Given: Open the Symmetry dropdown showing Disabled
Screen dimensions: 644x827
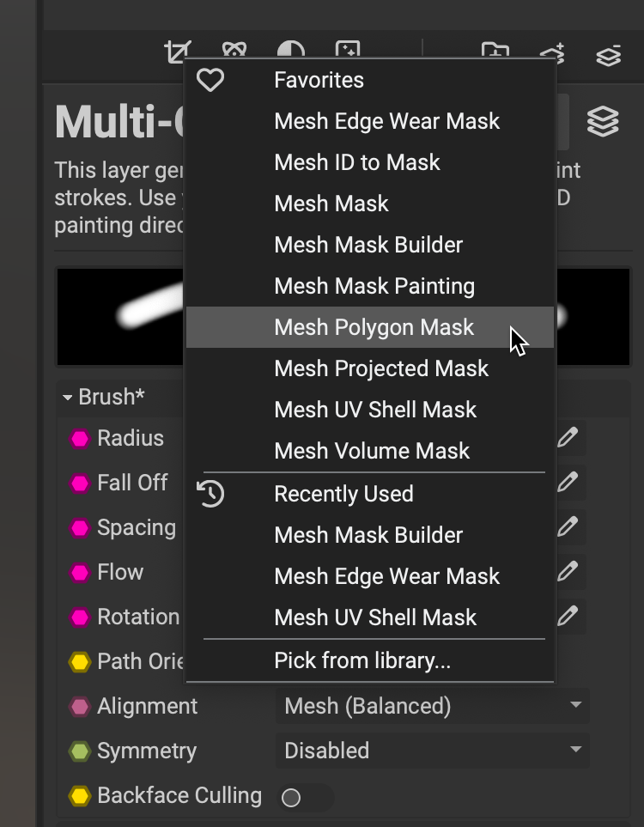Looking at the screenshot, I should (433, 751).
